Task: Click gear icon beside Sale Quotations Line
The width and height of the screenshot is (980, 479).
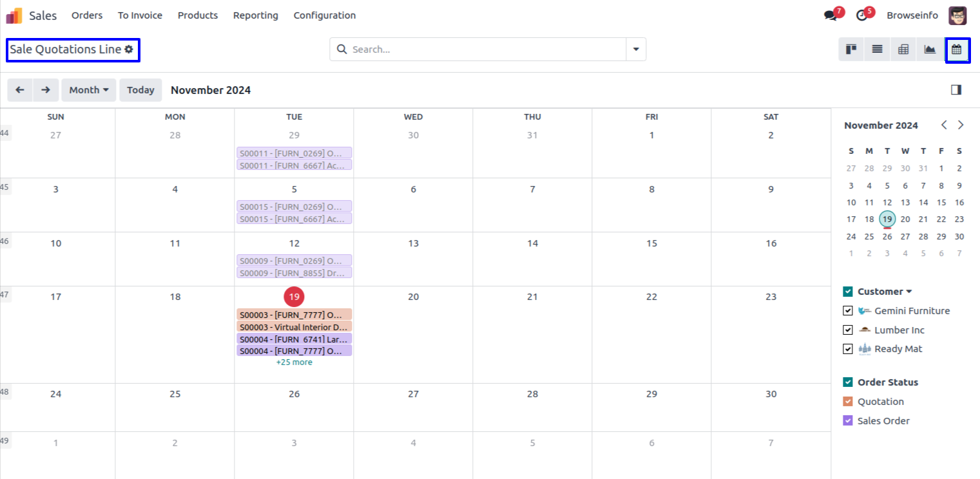Action: (x=129, y=50)
